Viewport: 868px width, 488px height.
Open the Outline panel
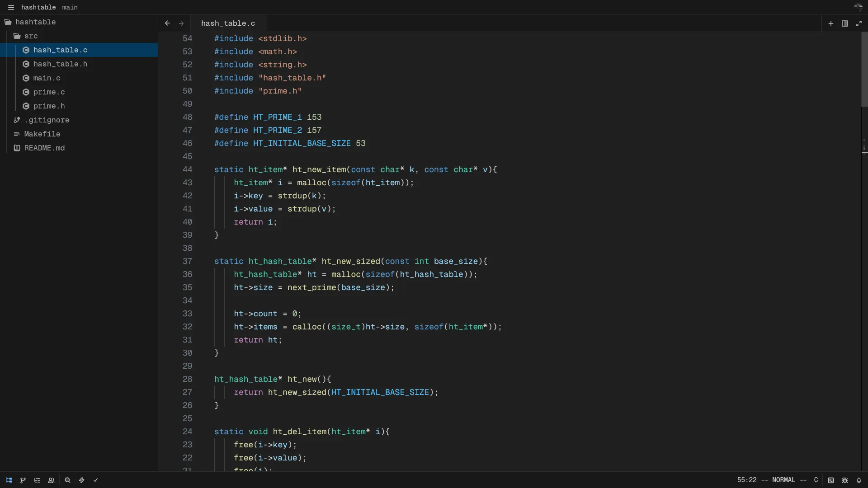pyautogui.click(x=37, y=480)
